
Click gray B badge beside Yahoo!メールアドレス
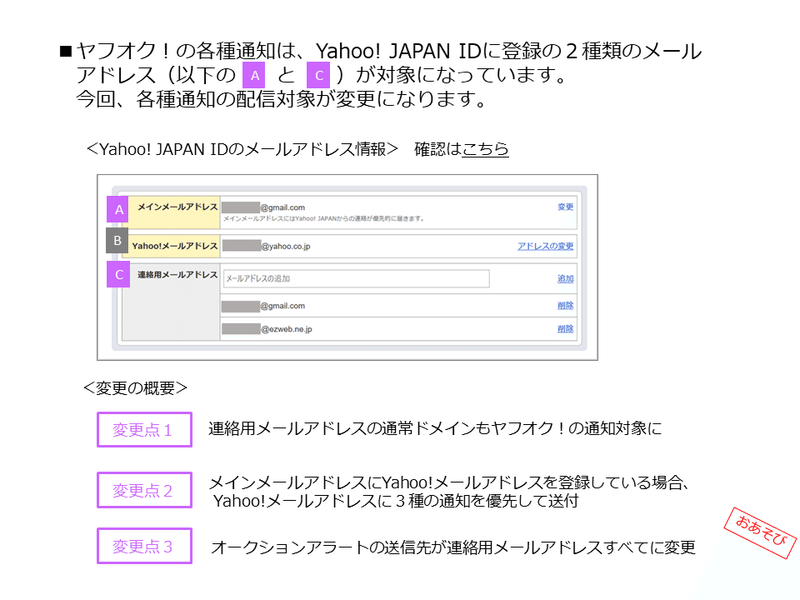117,240
